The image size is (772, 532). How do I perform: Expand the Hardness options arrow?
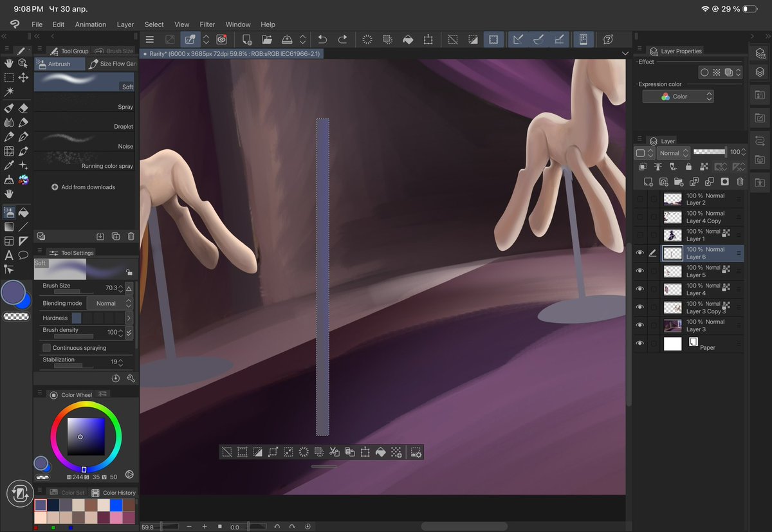click(x=129, y=318)
